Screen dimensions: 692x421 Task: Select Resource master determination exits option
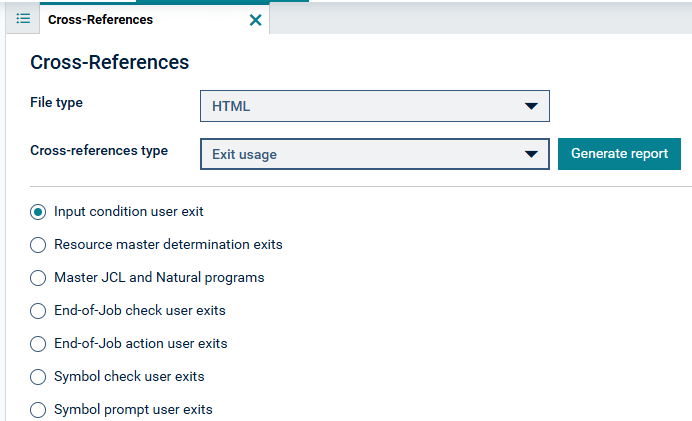pyautogui.click(x=38, y=245)
